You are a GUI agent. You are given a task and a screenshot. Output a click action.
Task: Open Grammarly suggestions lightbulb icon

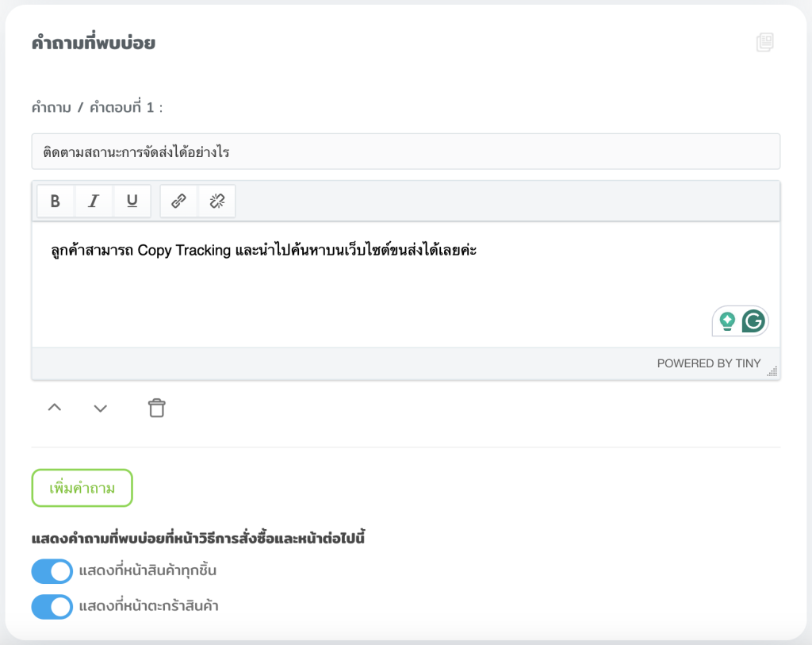[x=726, y=321]
